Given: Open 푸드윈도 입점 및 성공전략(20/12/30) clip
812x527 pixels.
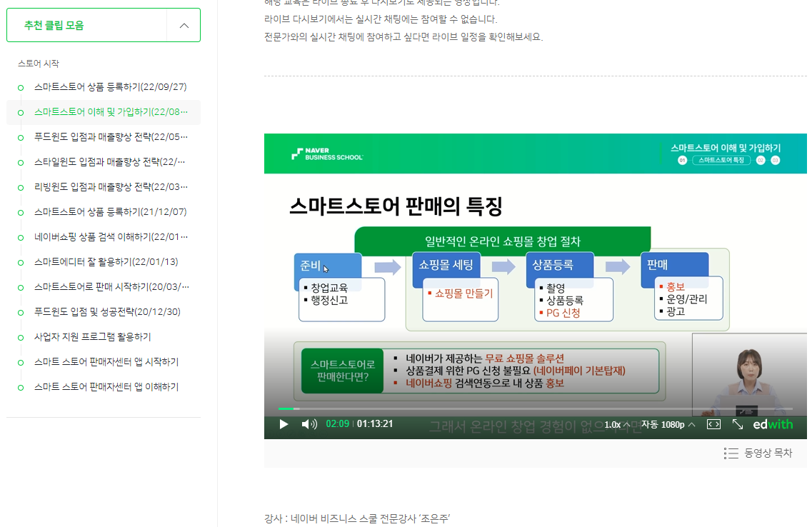Looking at the screenshot, I should pos(107,312).
